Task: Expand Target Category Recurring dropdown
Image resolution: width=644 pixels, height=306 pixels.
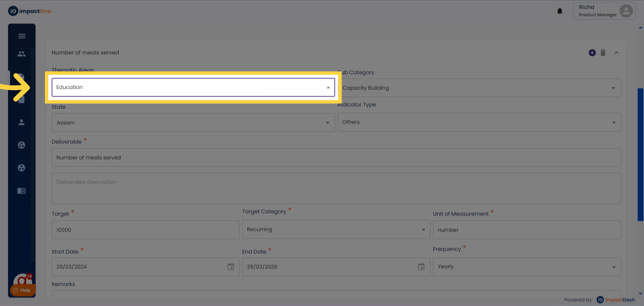Action: coord(336,230)
